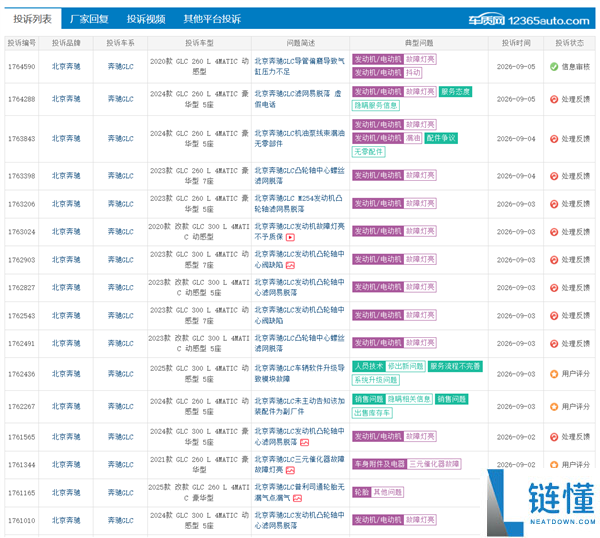Viewport: 600px width, 538px height.
Task: Click red status icon in row 1762543
Action: pyautogui.click(x=554, y=316)
